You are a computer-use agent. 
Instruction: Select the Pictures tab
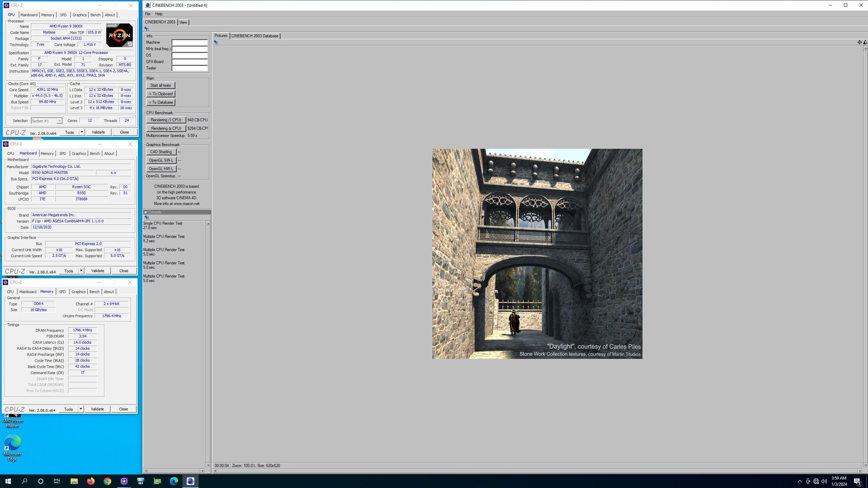221,36
